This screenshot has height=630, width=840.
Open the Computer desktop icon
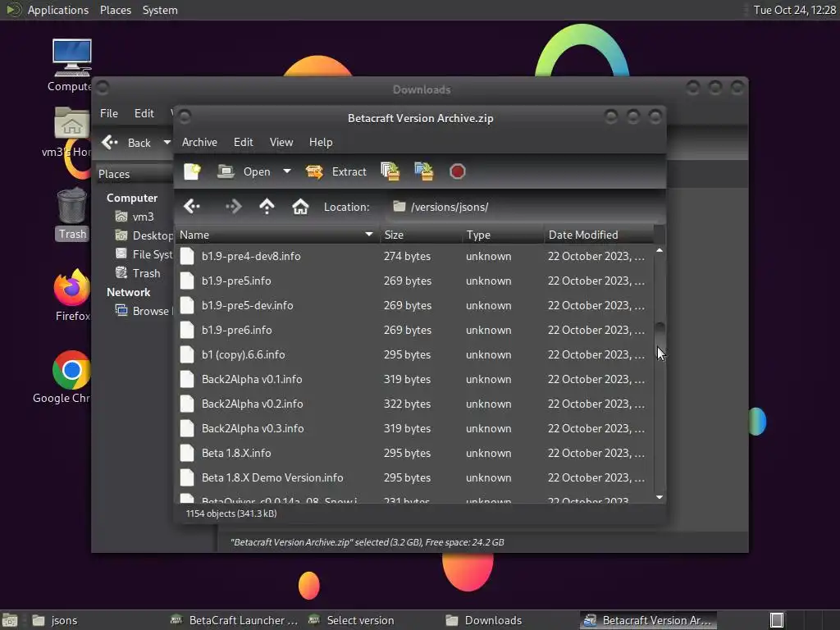tap(71, 66)
